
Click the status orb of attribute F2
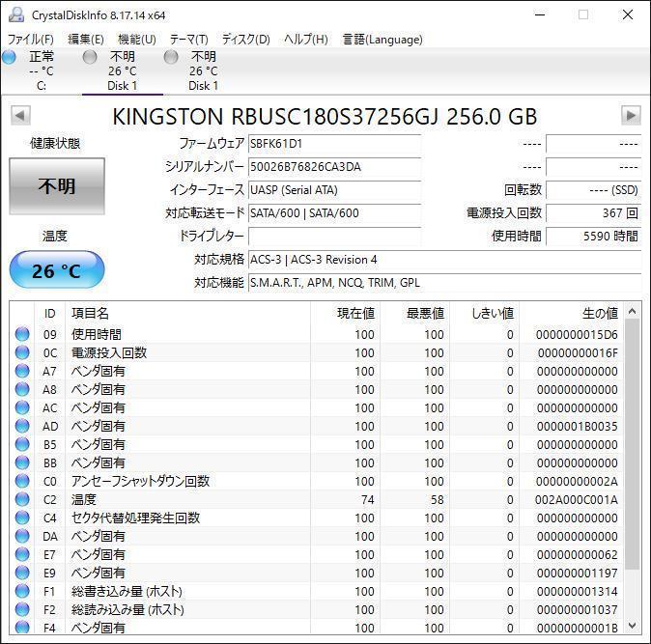point(22,609)
